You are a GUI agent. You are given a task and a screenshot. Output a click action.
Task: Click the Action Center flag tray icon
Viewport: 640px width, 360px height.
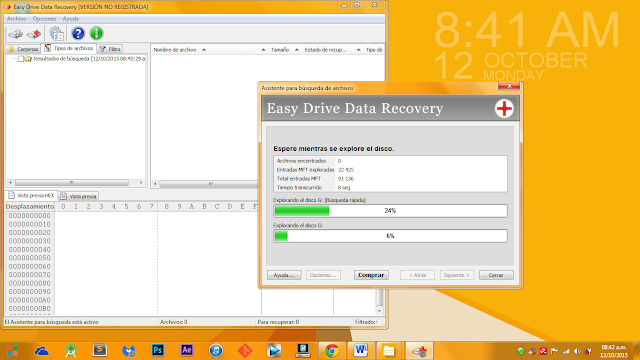click(554, 351)
